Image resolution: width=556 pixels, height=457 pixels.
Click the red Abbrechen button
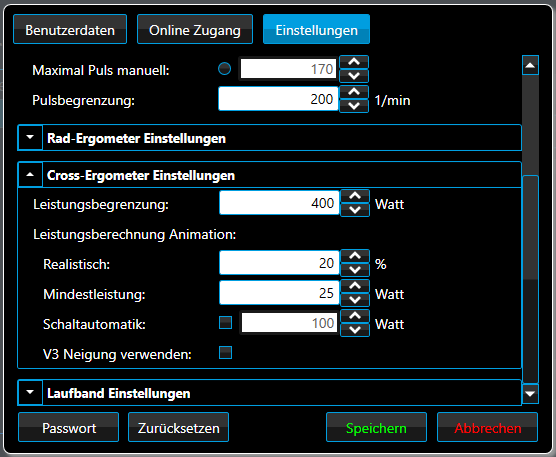pyautogui.click(x=488, y=427)
